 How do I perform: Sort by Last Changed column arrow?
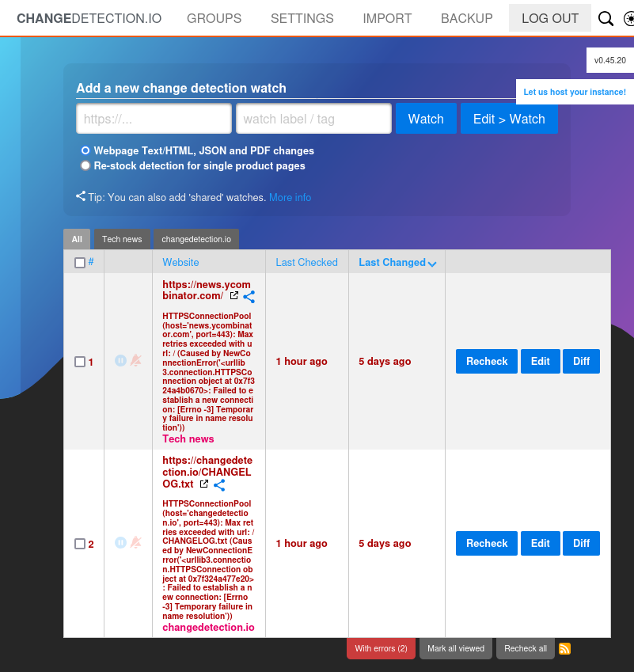[432, 264]
